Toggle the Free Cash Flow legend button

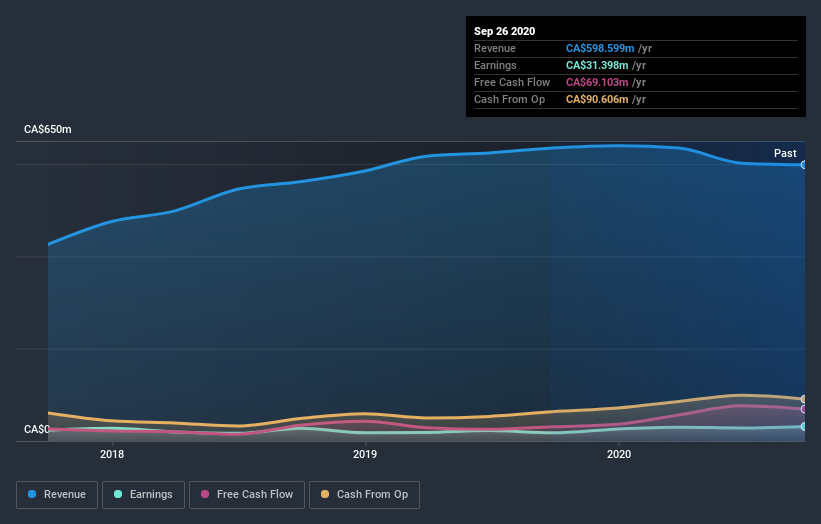pos(247,495)
